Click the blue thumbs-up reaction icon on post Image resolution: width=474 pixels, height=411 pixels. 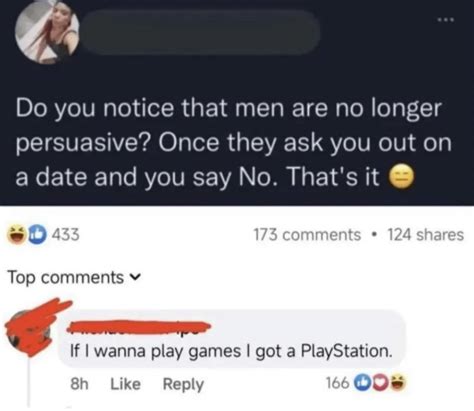[37, 234]
